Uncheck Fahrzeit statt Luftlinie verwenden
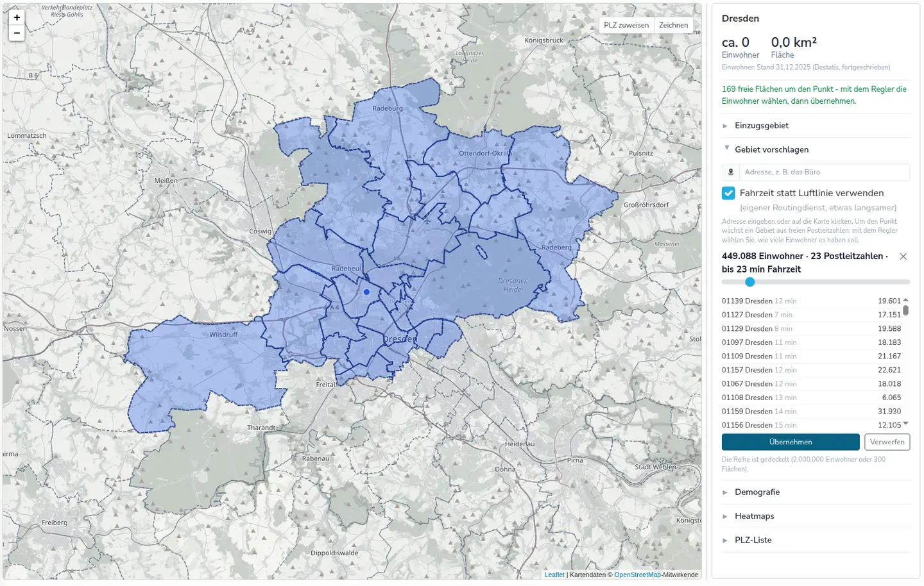 [728, 193]
